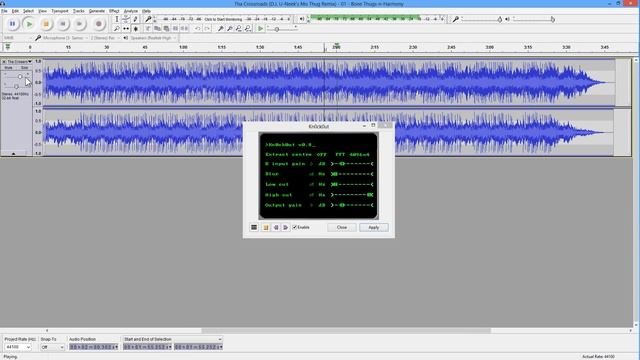Click the Audio Position time field

93,347
